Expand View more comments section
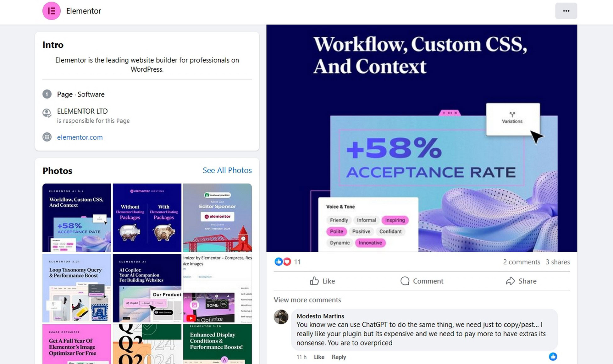The image size is (613, 364). pyautogui.click(x=307, y=300)
